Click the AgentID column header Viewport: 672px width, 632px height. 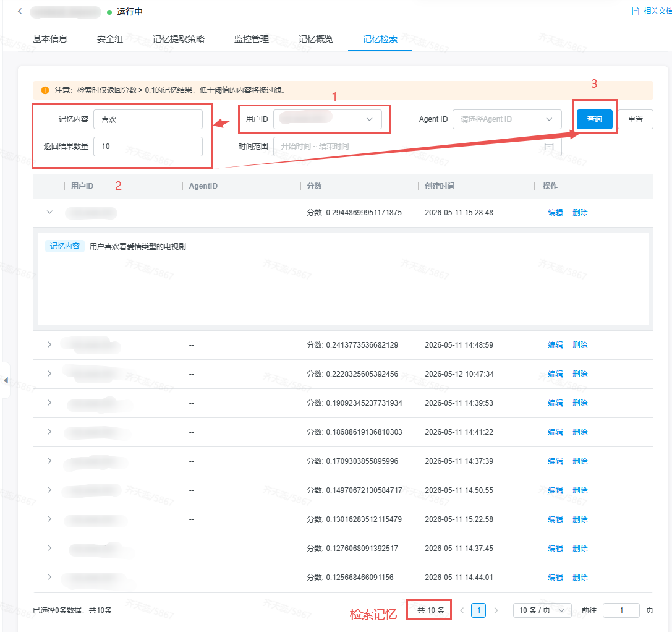point(203,186)
